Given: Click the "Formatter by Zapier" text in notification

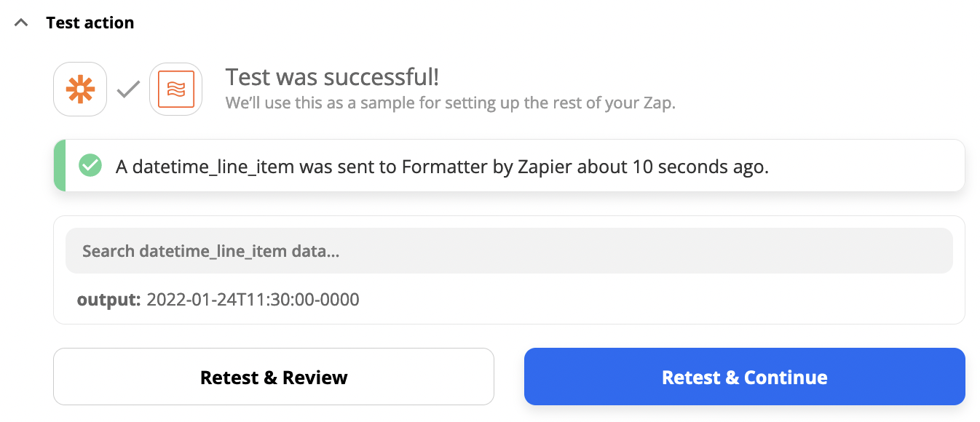Looking at the screenshot, I should pyautogui.click(x=487, y=167).
